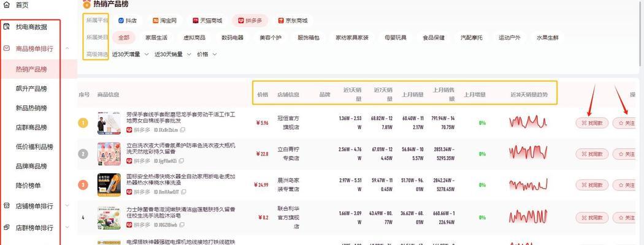Filter by 美容个护 category

click(x=270, y=37)
